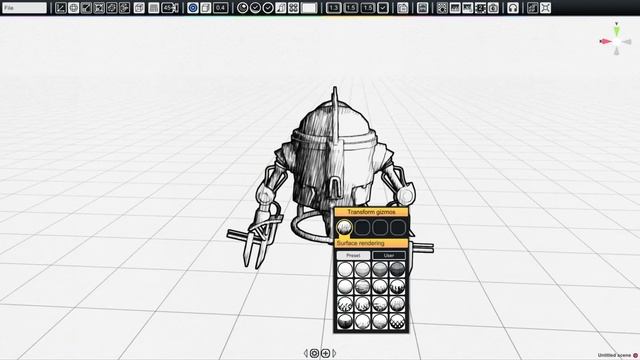Click the sun brightness icon
Screen dimensions: 640x360
pyautogui.click(x=442, y=8)
